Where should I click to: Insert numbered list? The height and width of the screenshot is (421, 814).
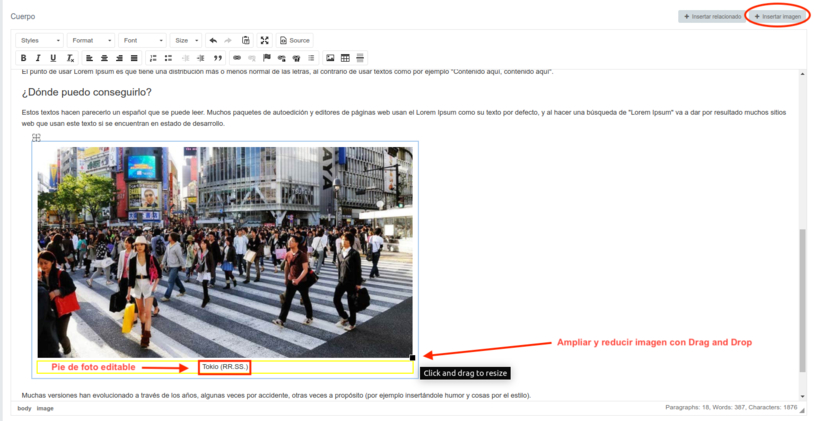coord(153,58)
